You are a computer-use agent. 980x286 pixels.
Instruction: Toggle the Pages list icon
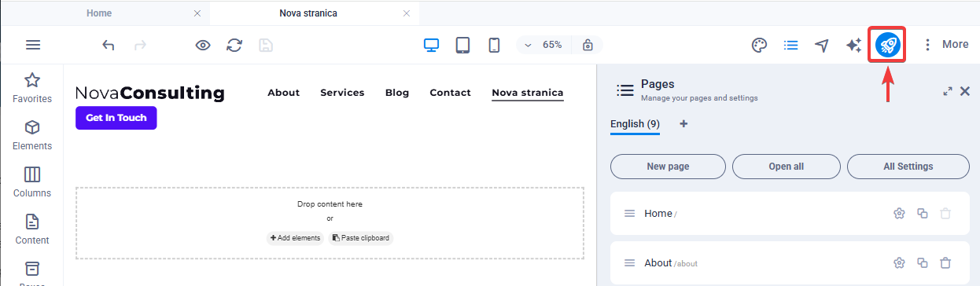point(791,45)
